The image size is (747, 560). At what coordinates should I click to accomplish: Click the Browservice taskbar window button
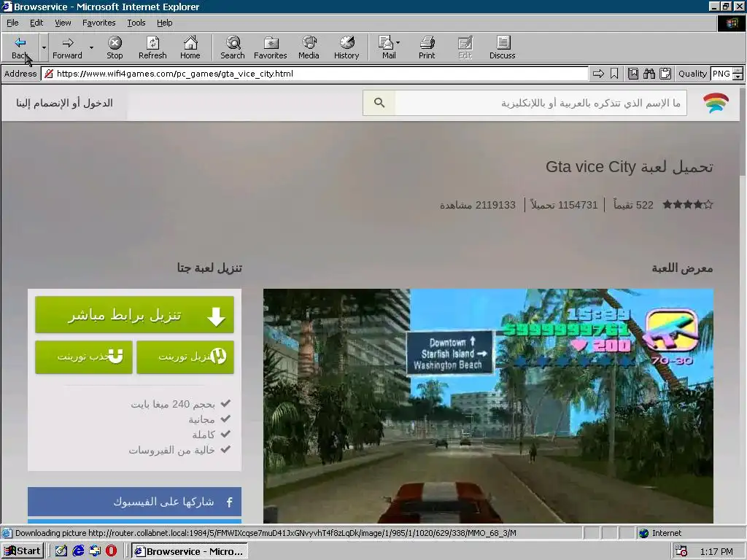[190, 551]
